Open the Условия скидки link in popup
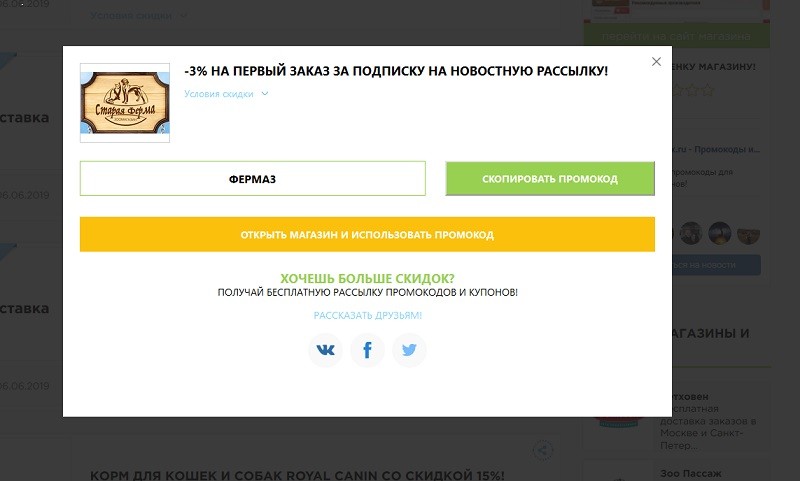 pos(219,94)
